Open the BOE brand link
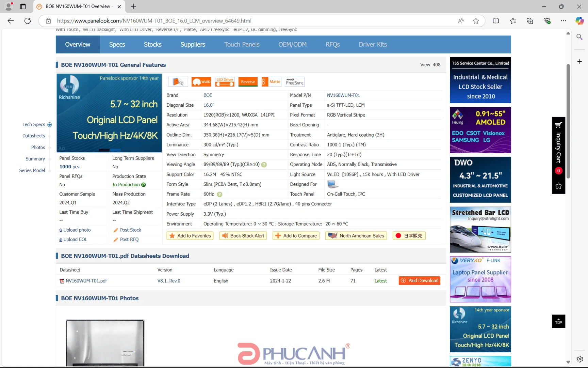588x368 pixels. [208, 95]
